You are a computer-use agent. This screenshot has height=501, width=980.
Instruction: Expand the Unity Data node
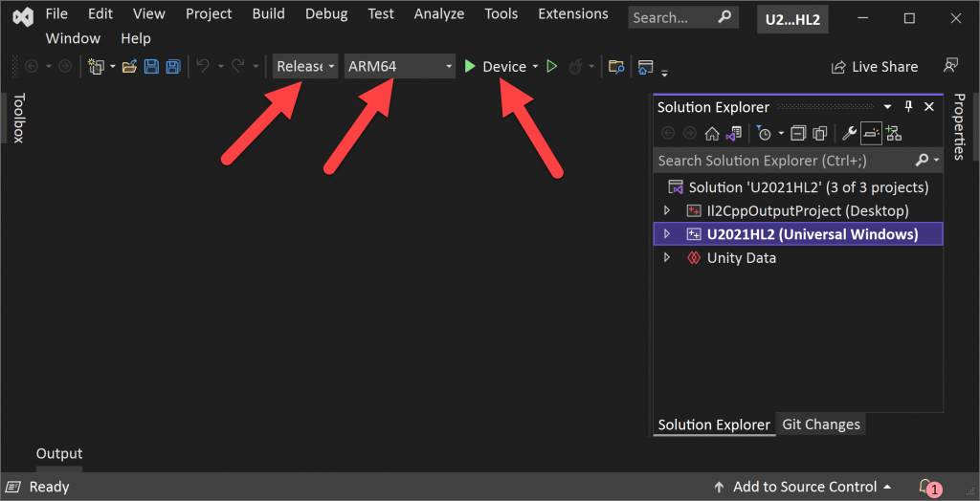(666, 257)
